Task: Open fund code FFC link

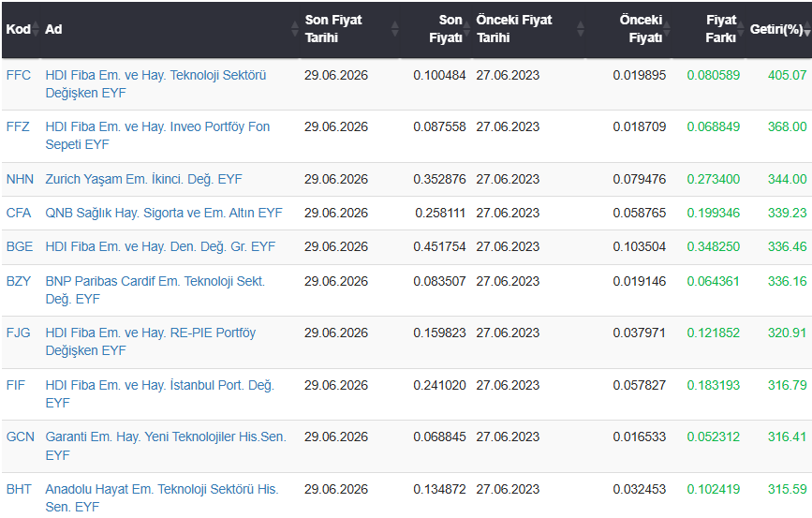Action: pyautogui.click(x=19, y=75)
